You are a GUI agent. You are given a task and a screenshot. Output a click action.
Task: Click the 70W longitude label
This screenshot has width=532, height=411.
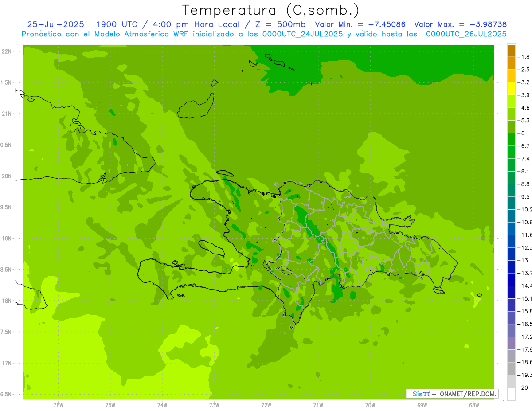click(x=370, y=405)
